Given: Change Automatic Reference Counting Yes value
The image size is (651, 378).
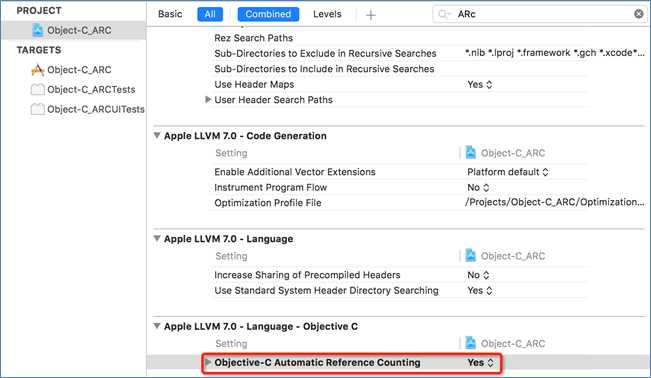Looking at the screenshot, I should coord(480,363).
